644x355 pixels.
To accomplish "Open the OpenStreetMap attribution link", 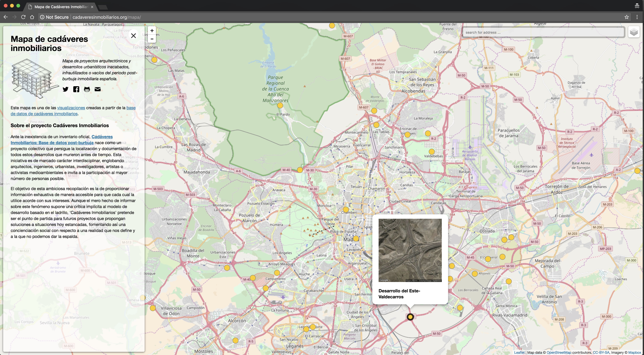I will pyautogui.click(x=559, y=352).
